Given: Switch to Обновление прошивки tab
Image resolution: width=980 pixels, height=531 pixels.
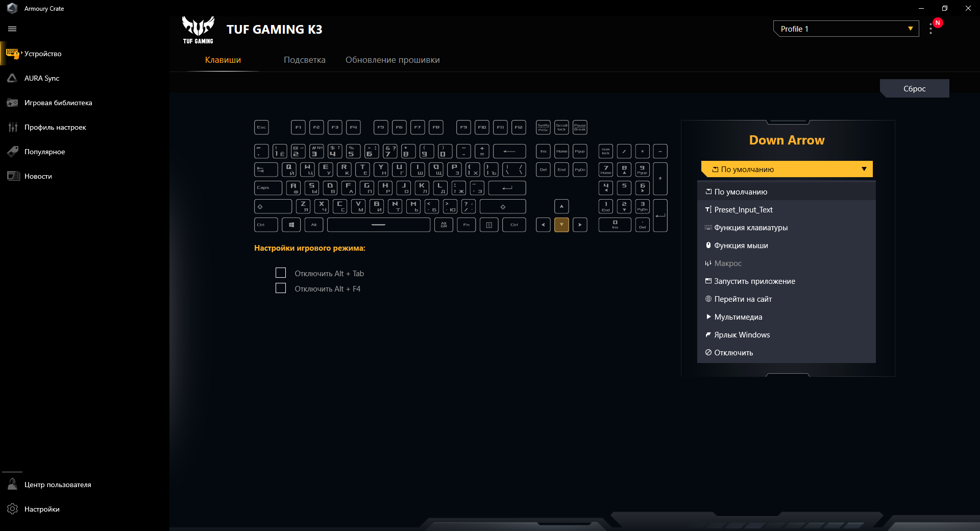Looking at the screenshot, I should pyautogui.click(x=393, y=60).
